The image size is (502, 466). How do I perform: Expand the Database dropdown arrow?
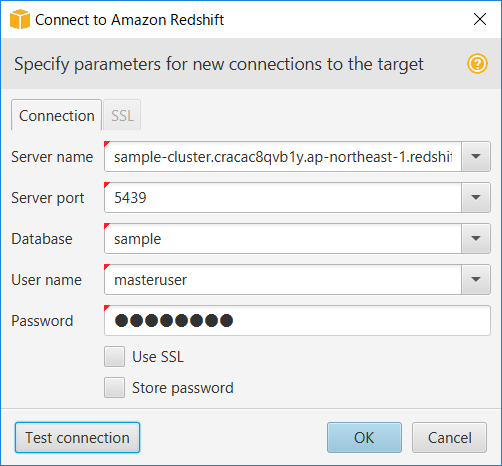[x=476, y=238]
